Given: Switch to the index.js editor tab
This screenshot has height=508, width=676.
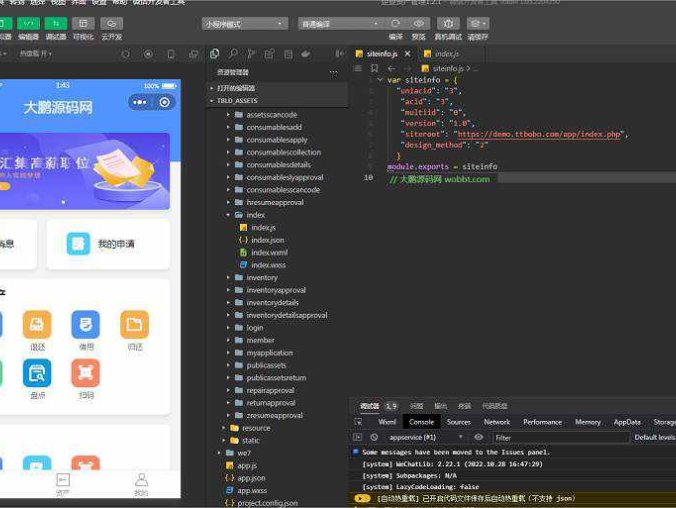Looking at the screenshot, I should (447, 54).
